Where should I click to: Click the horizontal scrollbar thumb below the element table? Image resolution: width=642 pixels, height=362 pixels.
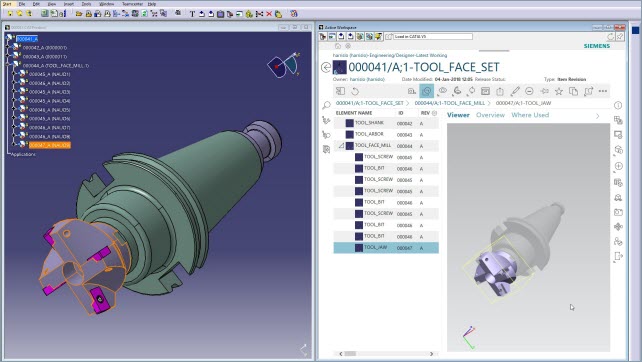pos(350,353)
